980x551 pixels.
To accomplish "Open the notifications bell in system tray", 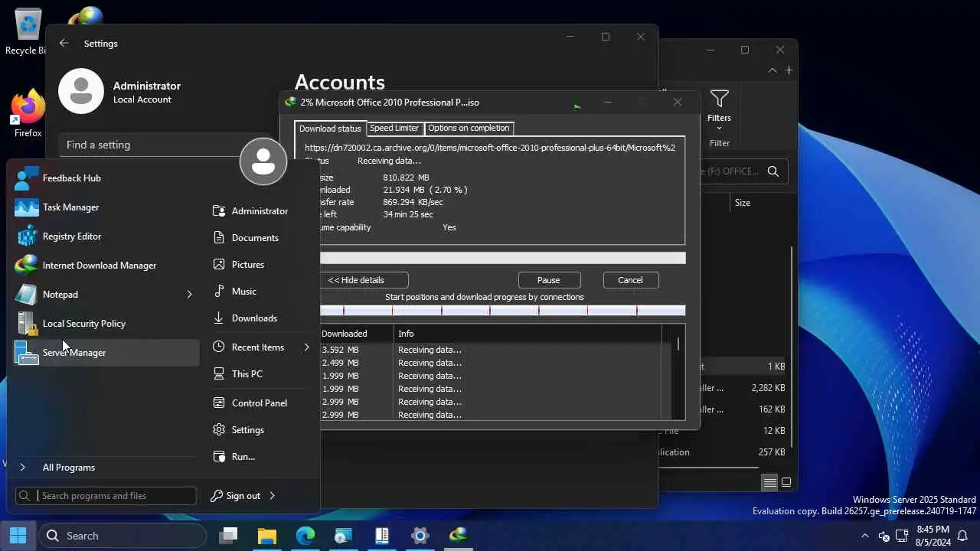I will (x=963, y=536).
